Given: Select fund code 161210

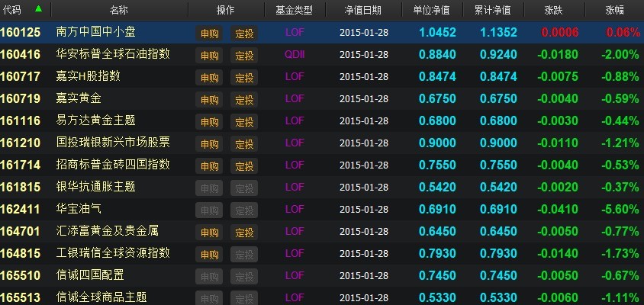Looking at the screenshot, I should click(21, 143).
